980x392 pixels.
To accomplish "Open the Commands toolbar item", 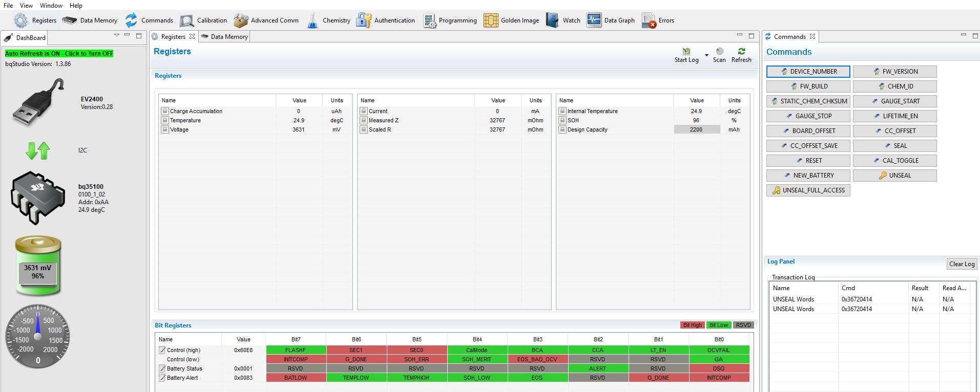I will 149,20.
